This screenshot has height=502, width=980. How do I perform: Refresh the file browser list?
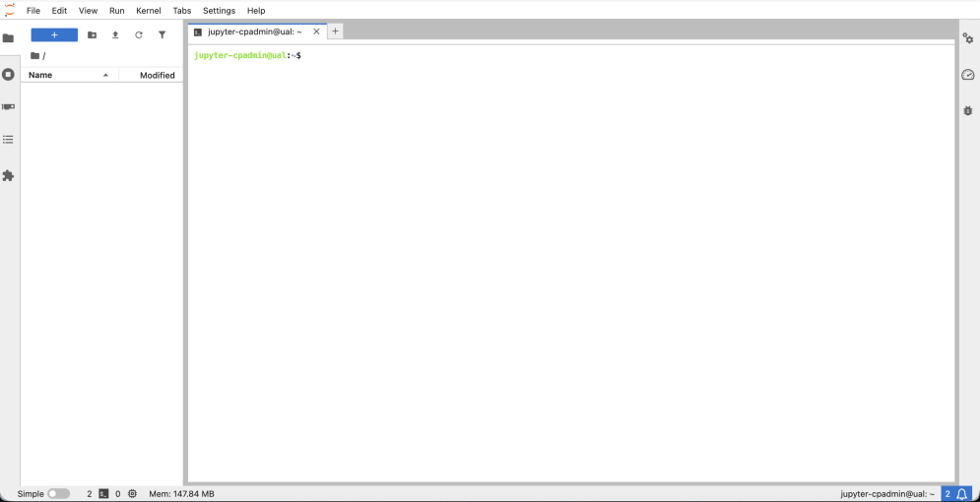[x=139, y=35]
